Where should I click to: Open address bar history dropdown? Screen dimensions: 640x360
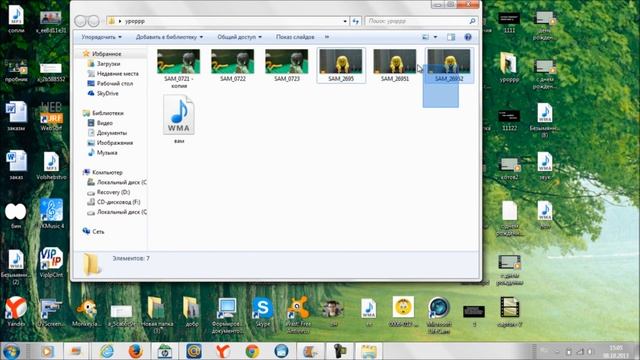[x=345, y=21]
